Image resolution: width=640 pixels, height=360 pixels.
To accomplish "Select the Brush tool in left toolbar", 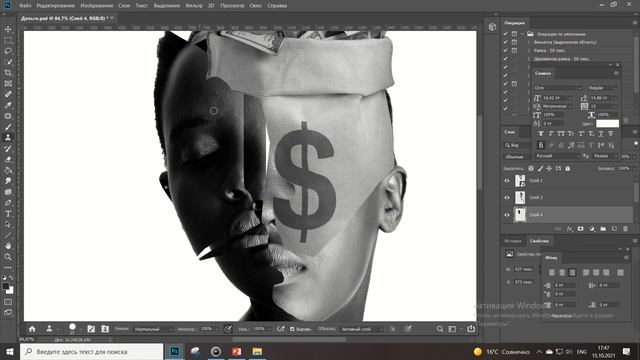I will pyautogui.click(x=8, y=127).
